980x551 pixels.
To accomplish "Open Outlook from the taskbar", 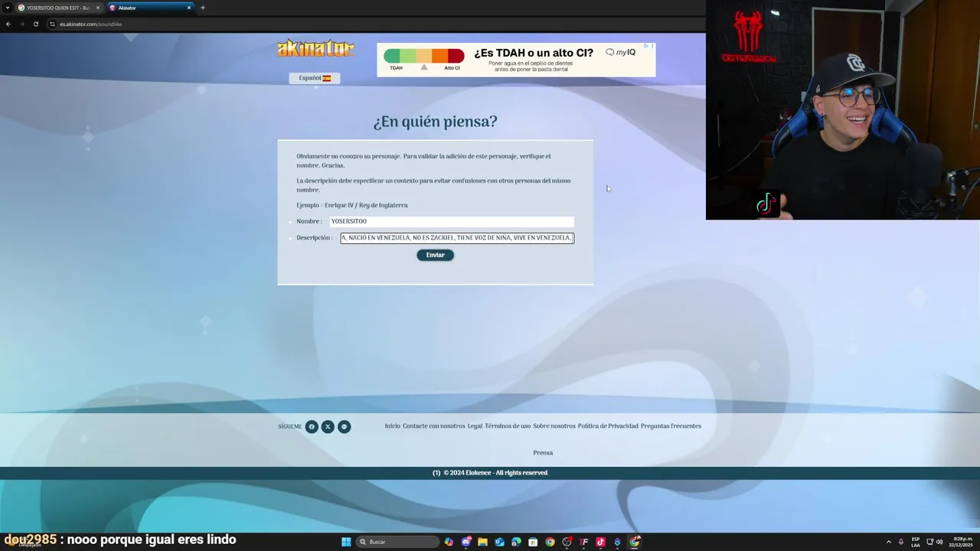I will coord(499,542).
